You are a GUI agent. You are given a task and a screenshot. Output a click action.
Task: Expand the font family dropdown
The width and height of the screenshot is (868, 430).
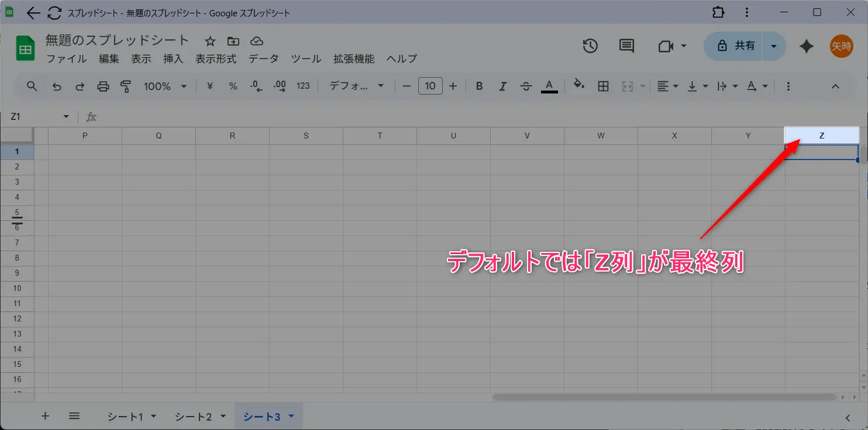coord(356,86)
